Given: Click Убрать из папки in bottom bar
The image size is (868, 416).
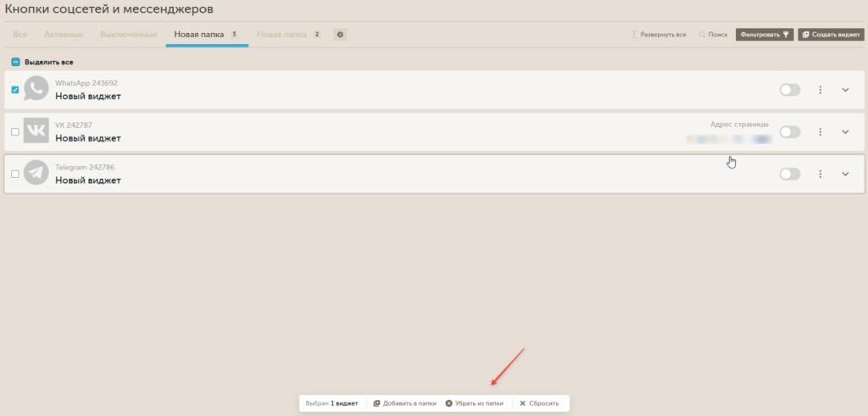Looking at the screenshot, I should click(x=475, y=403).
